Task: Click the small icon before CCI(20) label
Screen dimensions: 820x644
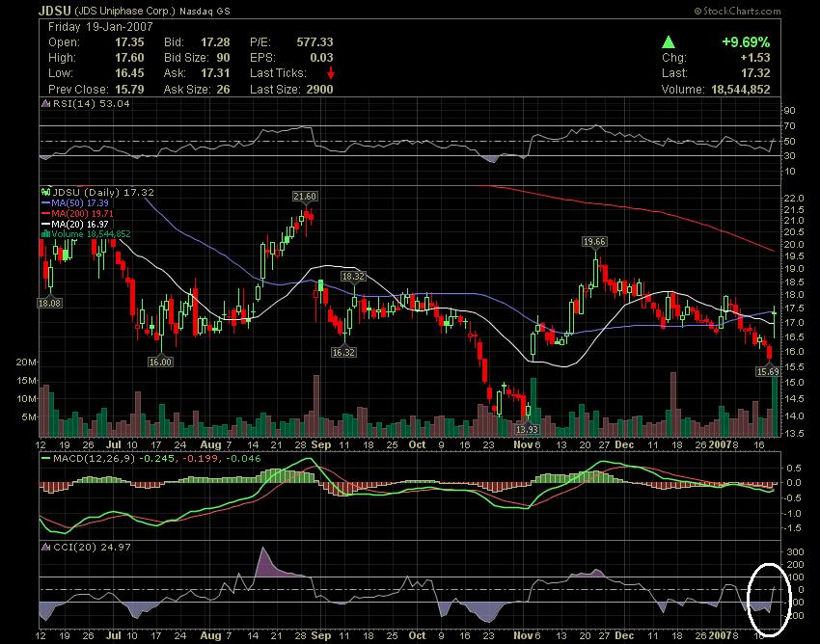Action: pyautogui.click(x=46, y=547)
